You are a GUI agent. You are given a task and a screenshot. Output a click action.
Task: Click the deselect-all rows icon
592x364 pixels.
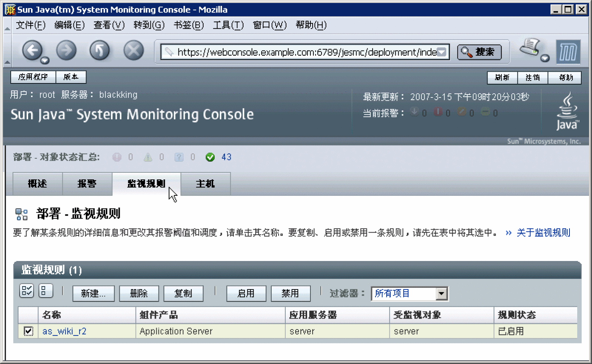(46, 291)
